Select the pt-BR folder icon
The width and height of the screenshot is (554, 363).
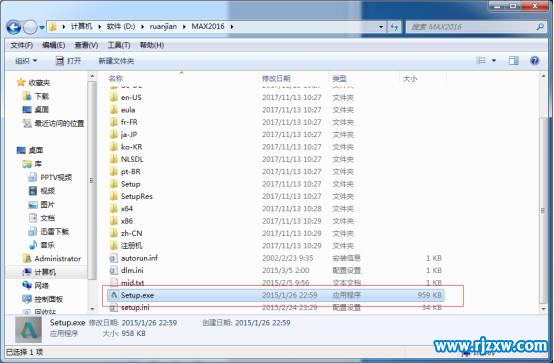114,171
